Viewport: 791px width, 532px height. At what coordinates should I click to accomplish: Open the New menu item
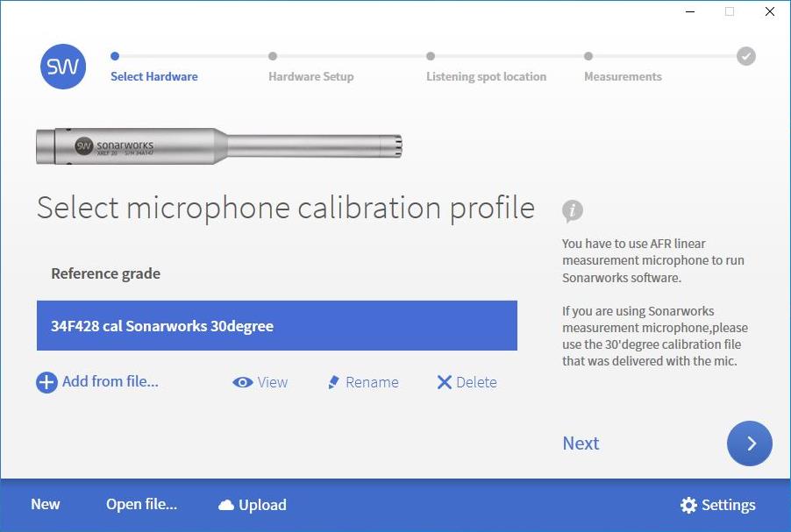tap(45, 505)
